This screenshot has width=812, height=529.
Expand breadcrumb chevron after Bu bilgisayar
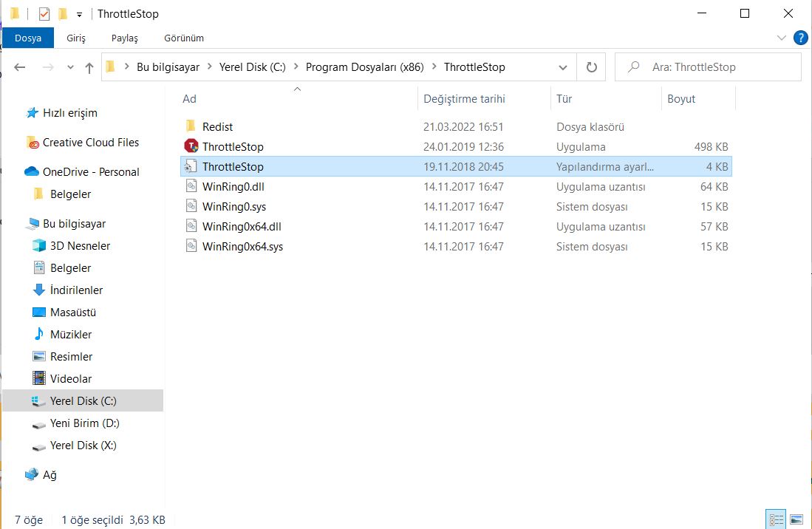[210, 66]
